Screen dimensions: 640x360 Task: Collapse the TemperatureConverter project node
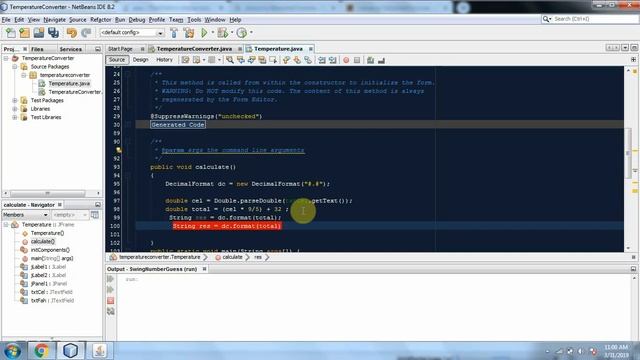(x=6, y=58)
